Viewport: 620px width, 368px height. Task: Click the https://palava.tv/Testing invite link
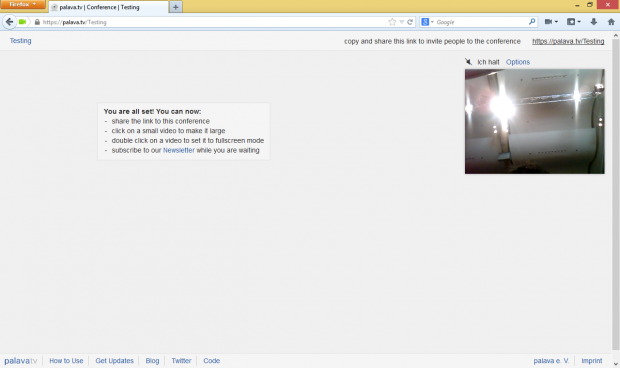(568, 41)
